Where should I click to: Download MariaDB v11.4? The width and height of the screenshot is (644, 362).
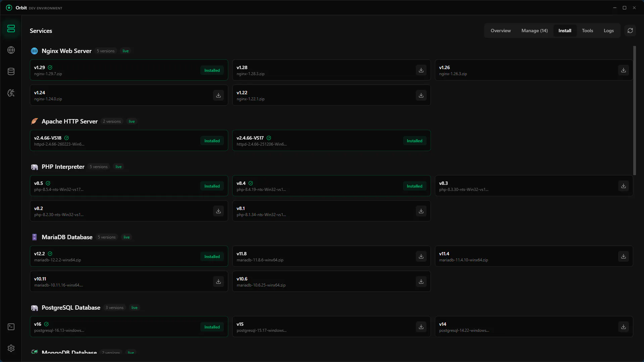click(x=623, y=256)
